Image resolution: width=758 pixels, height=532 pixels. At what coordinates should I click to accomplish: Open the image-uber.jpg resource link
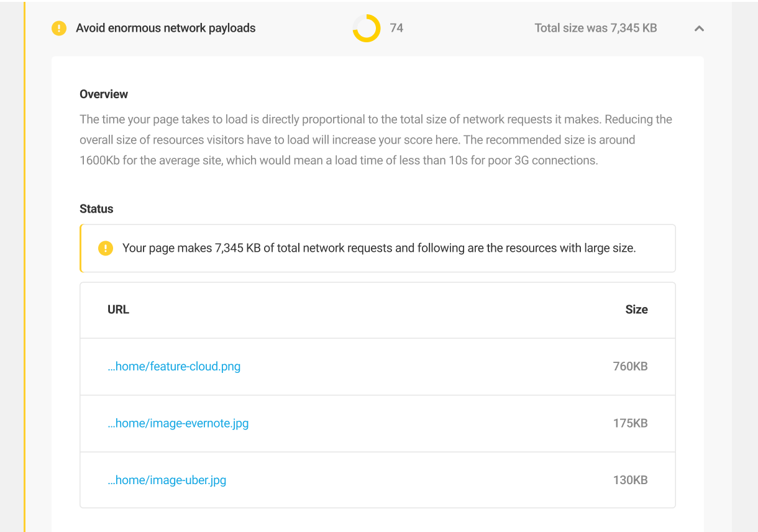[167, 480]
